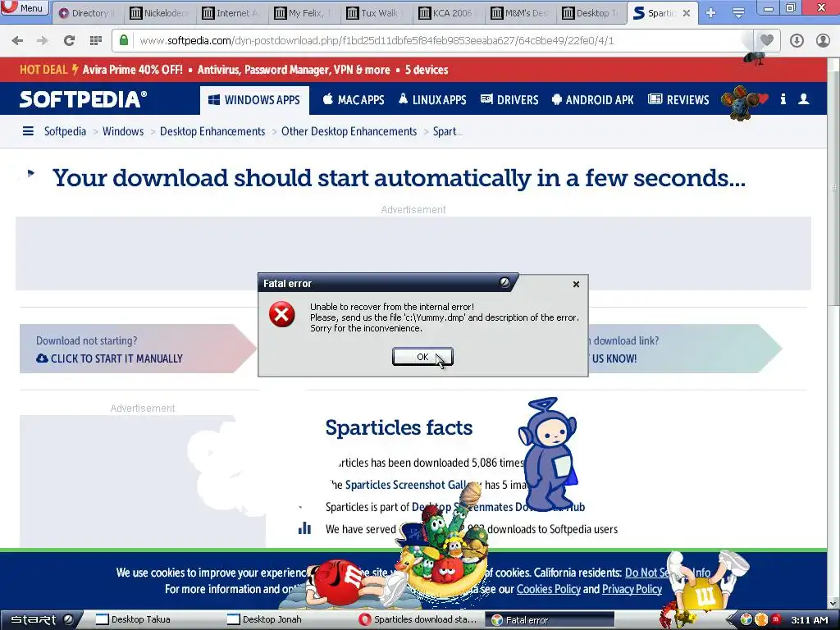Open the Cookies Policy link

click(x=549, y=589)
